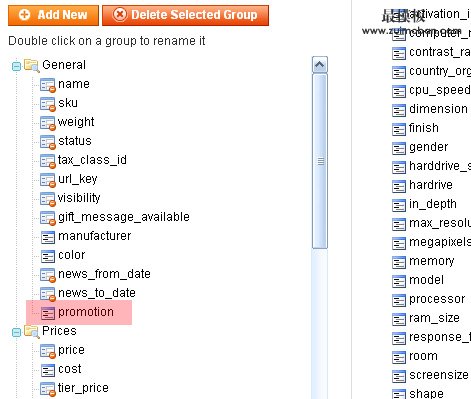This screenshot has width=471, height=399.
Task: Select the status attribute
Action: [x=75, y=141]
